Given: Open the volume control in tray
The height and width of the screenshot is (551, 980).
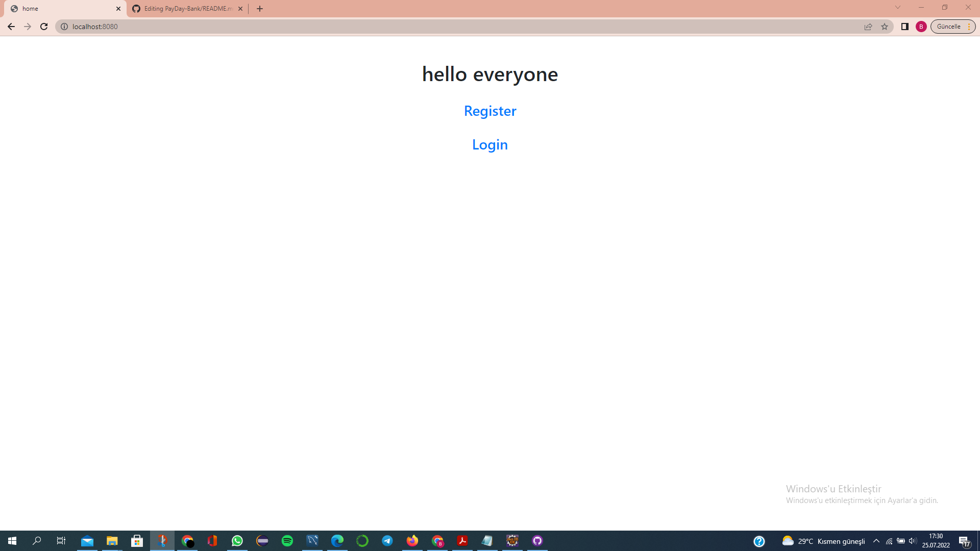Looking at the screenshot, I should tap(913, 541).
